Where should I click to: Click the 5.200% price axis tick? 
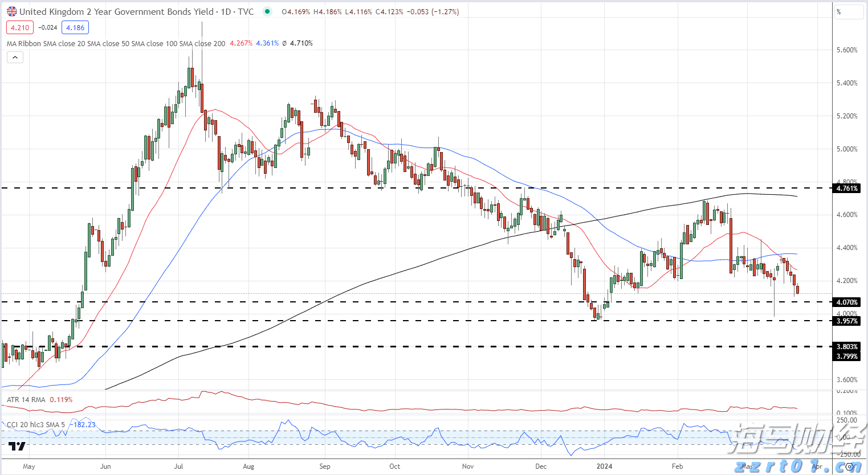pyautogui.click(x=847, y=116)
